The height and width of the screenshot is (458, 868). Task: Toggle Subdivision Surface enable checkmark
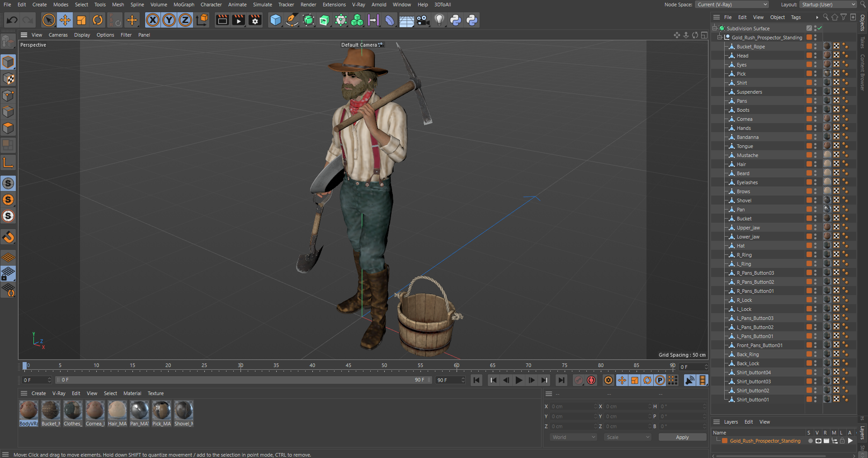pyautogui.click(x=819, y=28)
